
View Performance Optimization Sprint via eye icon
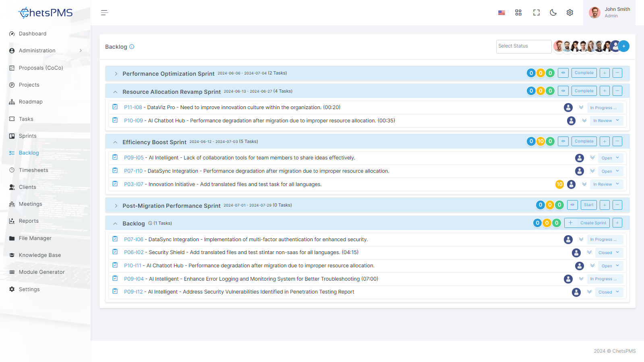click(x=563, y=73)
